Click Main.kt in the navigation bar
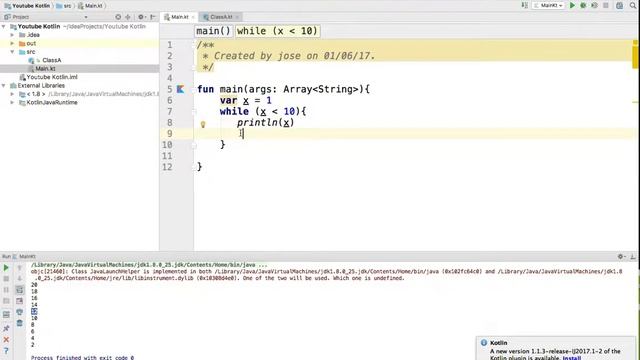Screen dimensions: 640x360 coord(90,6)
